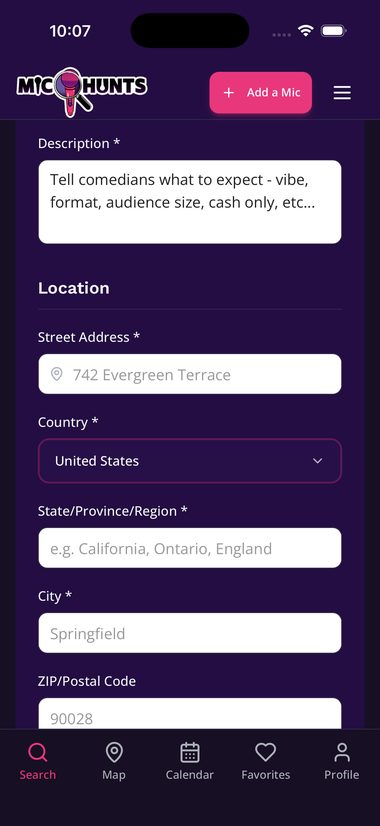Viewport: 380px width, 826px height.
Task: Tap the MicHunts logo
Action: 82,91
